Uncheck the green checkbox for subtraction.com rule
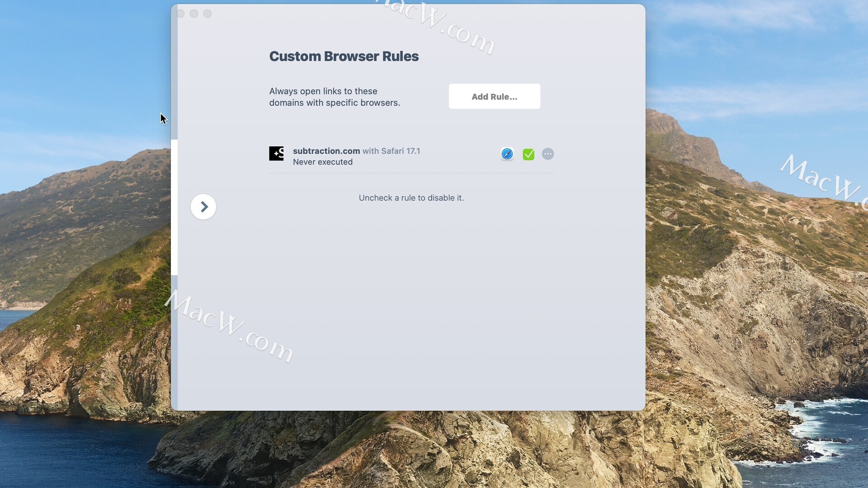The image size is (868, 488). [x=528, y=155]
